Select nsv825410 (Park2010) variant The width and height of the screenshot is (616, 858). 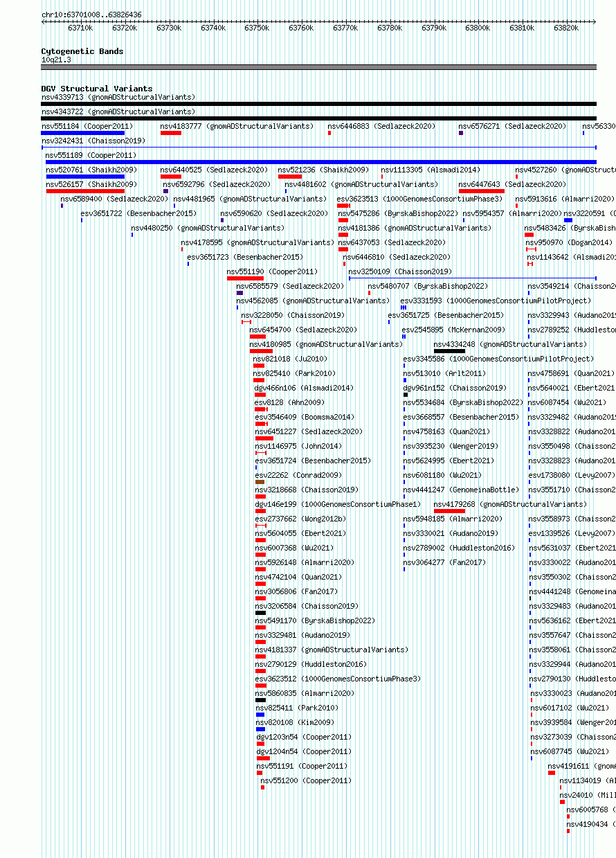pyautogui.click(x=294, y=373)
